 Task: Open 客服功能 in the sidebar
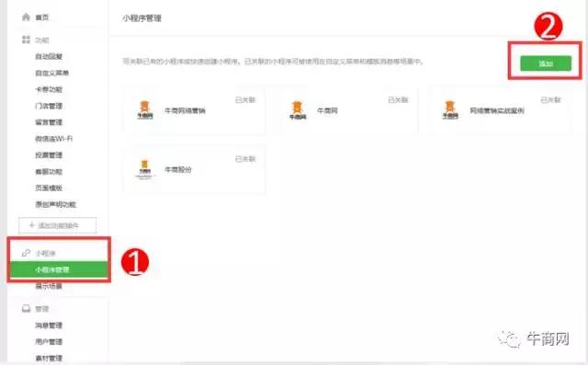49,171
